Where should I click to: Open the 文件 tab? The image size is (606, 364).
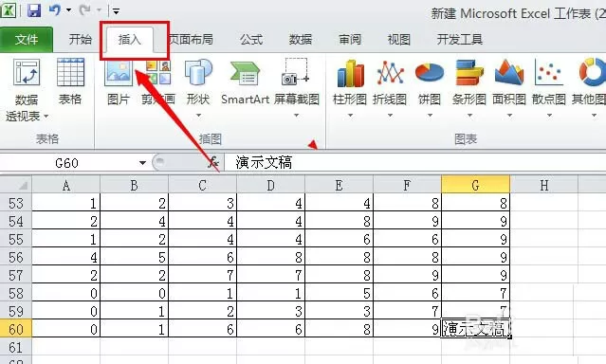(x=27, y=40)
